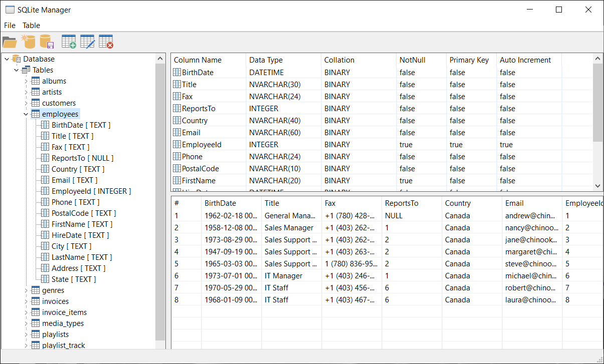Click the add table toolbar icon
Screen dimensions: 604x364
[69, 42]
